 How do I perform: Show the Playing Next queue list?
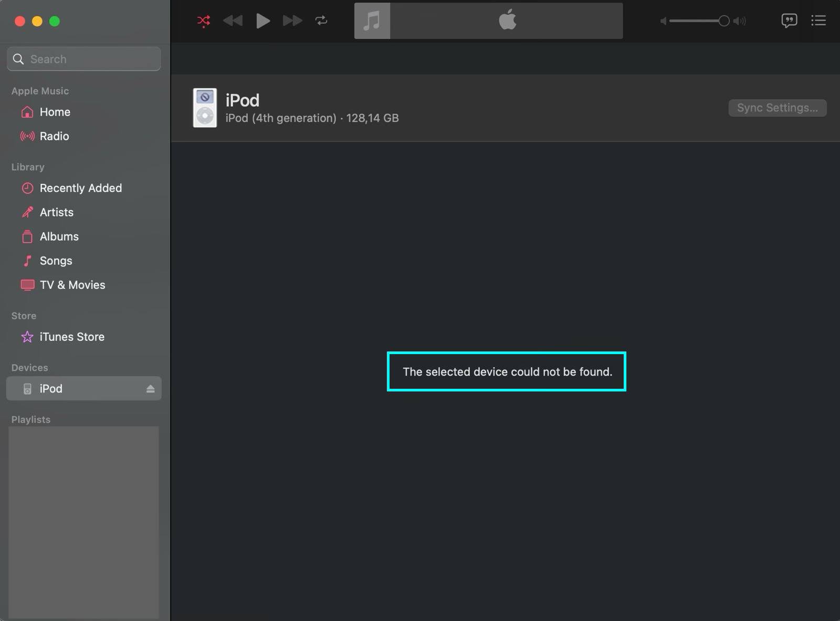click(x=818, y=20)
